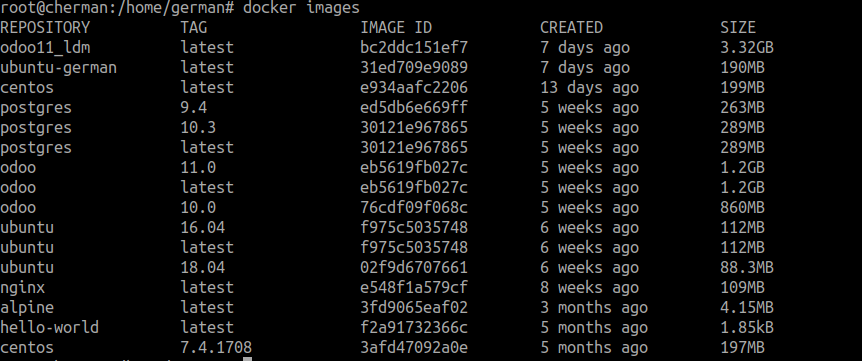Click the hello-world repository name
The height and width of the screenshot is (361, 862).
pyautogui.click(x=49, y=327)
